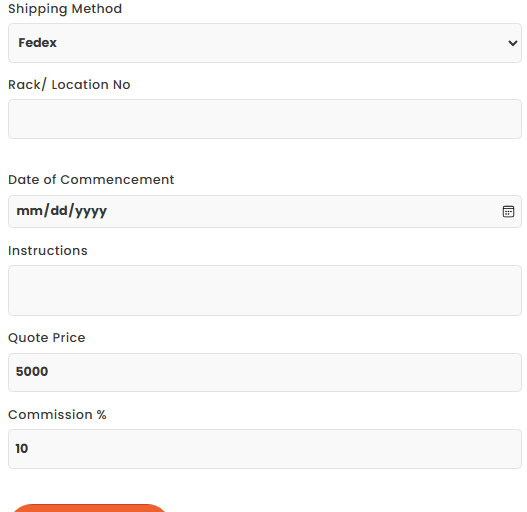Select the yyyy year segment
Viewport: 527px width, 512px height.
click(91, 211)
